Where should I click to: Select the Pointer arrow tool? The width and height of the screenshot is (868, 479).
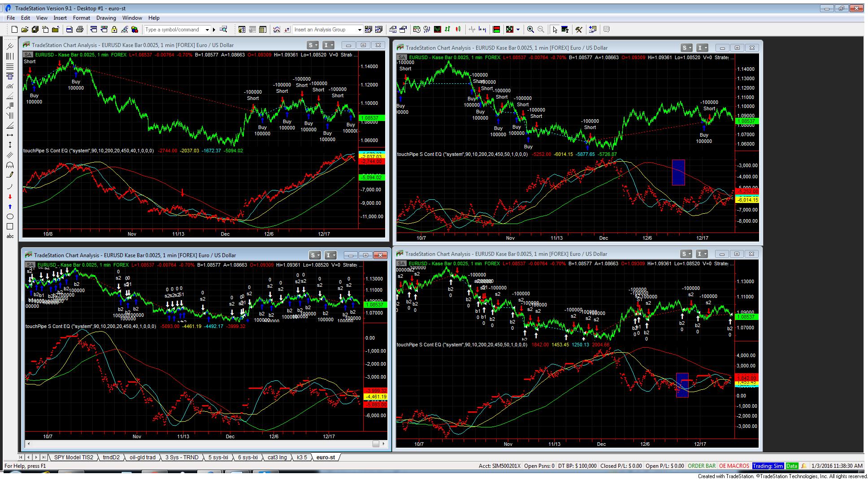click(x=555, y=30)
